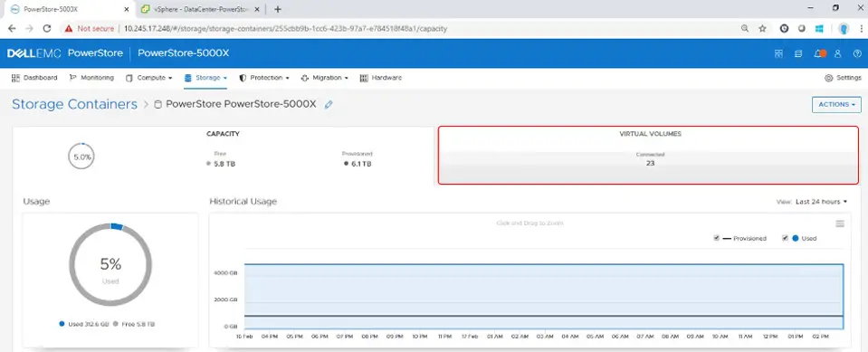Expand the Storage menu
Screen dimensions: 868x352
(x=205, y=78)
